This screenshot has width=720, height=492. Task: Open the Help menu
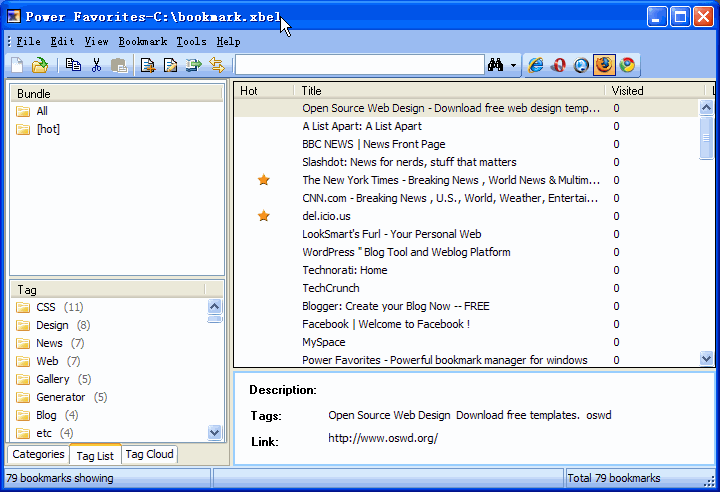(x=229, y=42)
